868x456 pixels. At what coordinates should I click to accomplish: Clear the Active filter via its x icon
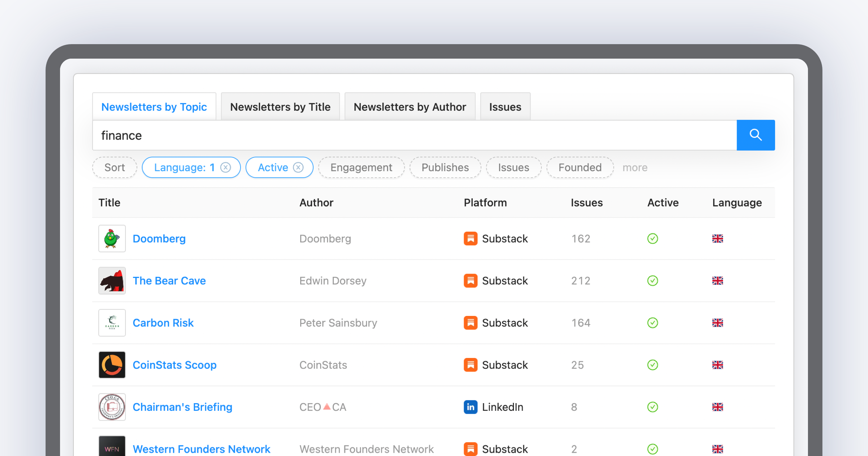[298, 168]
